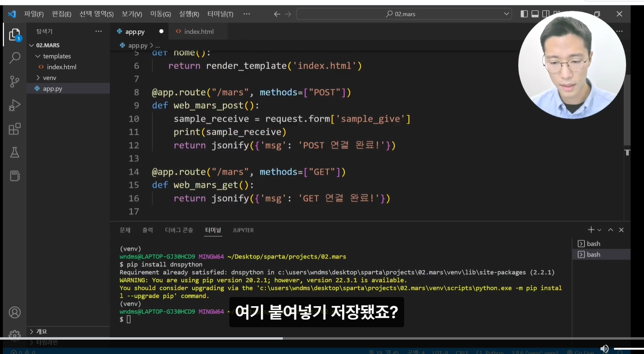The height and width of the screenshot is (354, 644).
Task: Close the terminal panel with X
Action: tap(622, 230)
